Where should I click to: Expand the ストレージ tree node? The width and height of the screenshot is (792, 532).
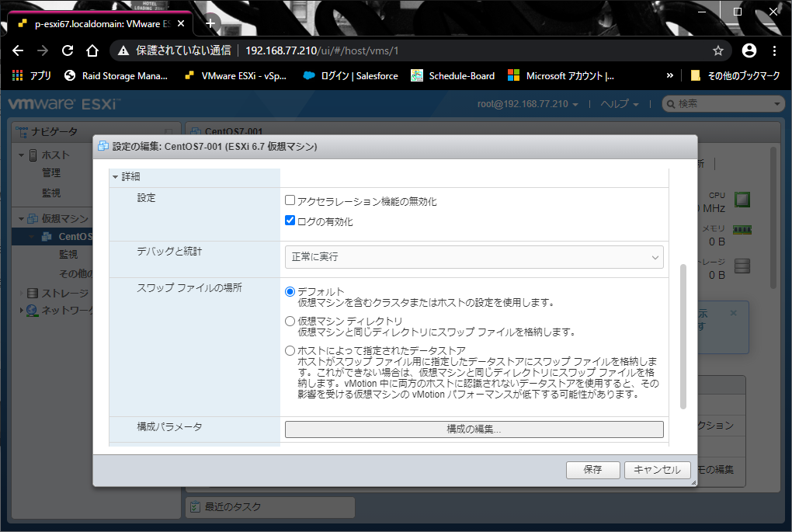21,293
